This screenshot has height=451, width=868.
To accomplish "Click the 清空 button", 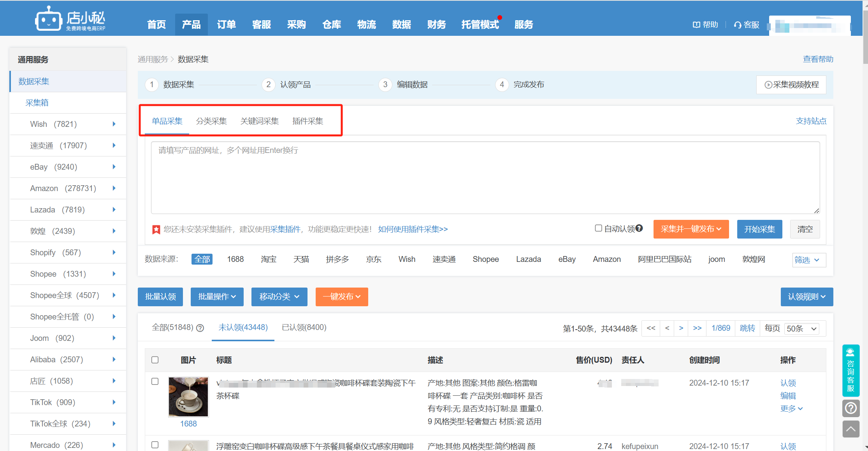I will pyautogui.click(x=805, y=229).
